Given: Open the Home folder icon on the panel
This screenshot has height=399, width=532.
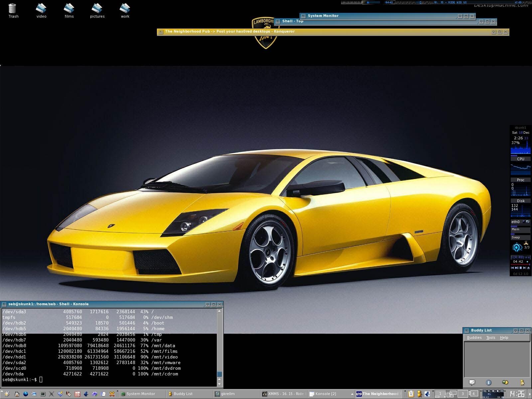Looking at the screenshot, I should pos(17,394).
